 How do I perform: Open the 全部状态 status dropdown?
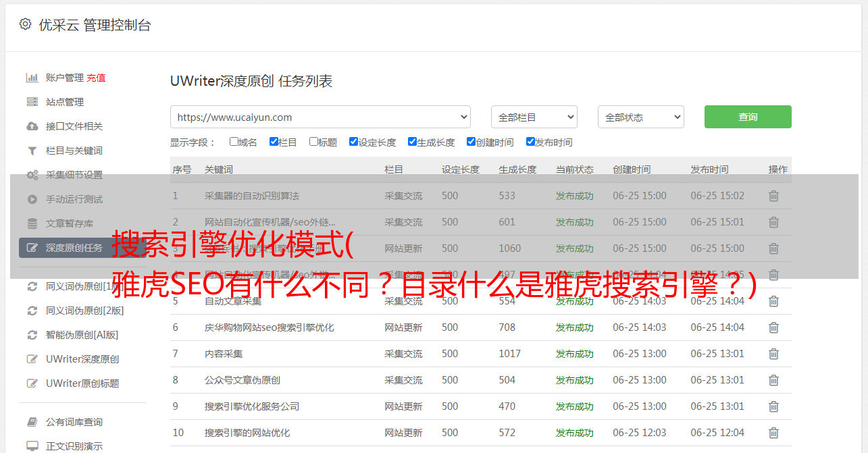[640, 117]
